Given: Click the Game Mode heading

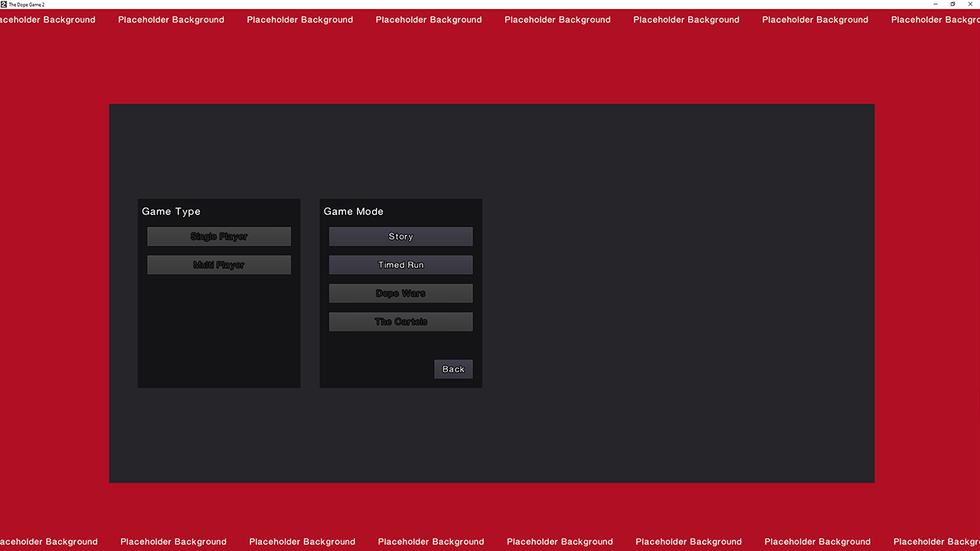Looking at the screenshot, I should click(x=354, y=211).
